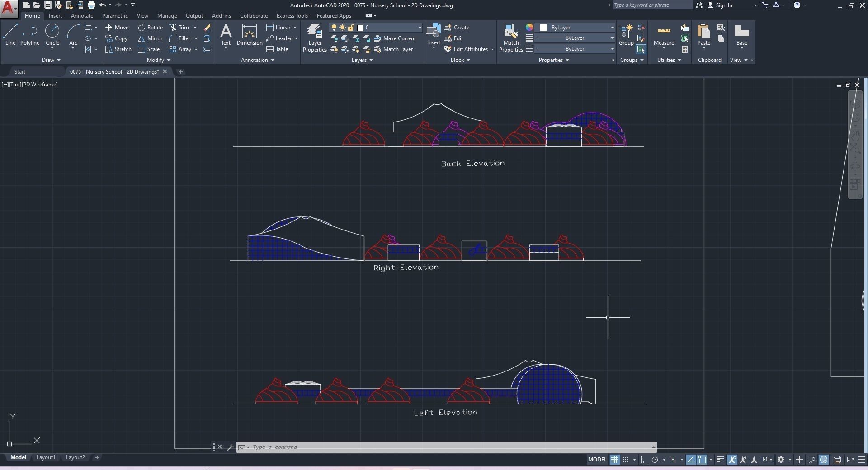Screen dimensions: 868x470
Task: Open the Parametric ribbon tab
Action: 115,16
